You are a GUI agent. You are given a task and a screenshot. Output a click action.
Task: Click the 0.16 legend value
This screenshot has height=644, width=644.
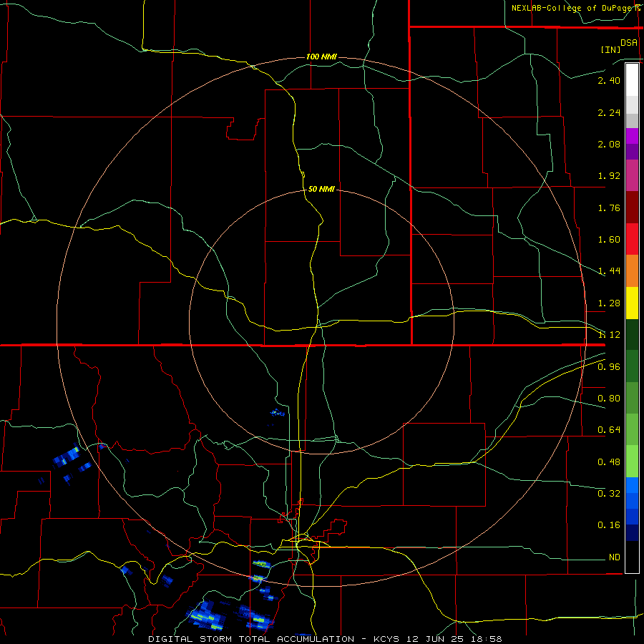pos(609,525)
